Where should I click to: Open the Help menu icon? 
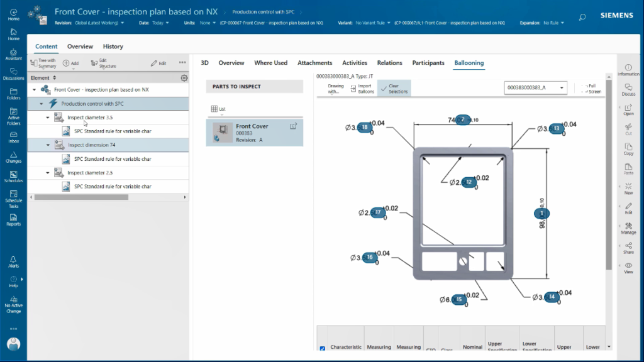pos(14,282)
